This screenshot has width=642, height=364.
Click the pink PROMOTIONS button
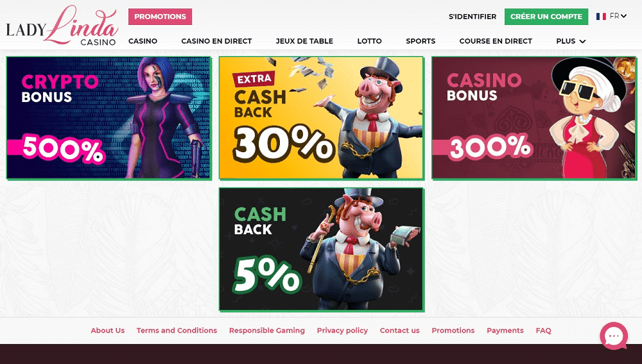[x=160, y=17]
